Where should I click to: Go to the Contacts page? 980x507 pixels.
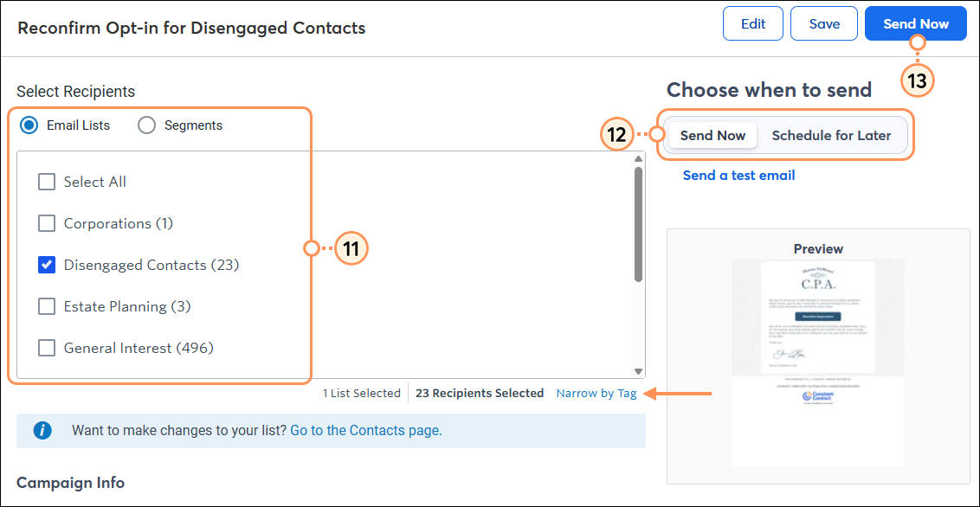pos(365,430)
